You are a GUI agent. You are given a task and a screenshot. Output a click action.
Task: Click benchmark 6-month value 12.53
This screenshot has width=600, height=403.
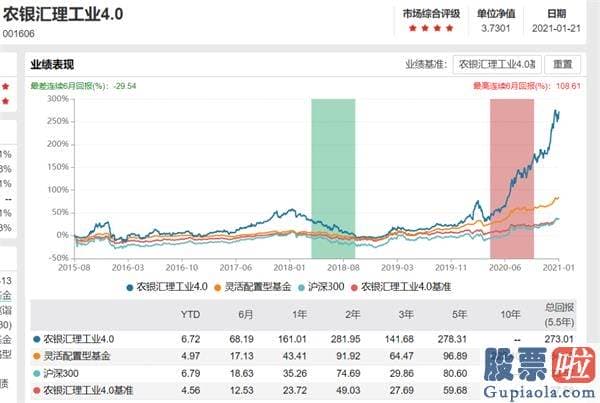241,390
